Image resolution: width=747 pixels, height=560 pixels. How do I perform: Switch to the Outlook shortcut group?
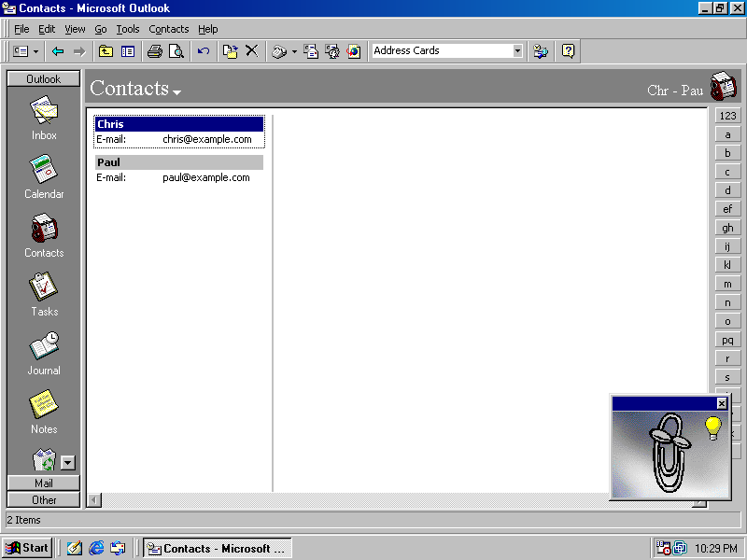43,79
